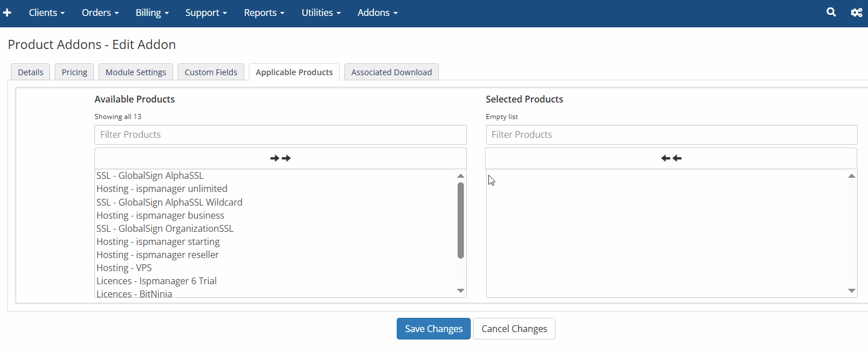Image resolution: width=868 pixels, height=356 pixels.
Task: Click the Available Products list scrollbar thumb
Action: (460, 220)
